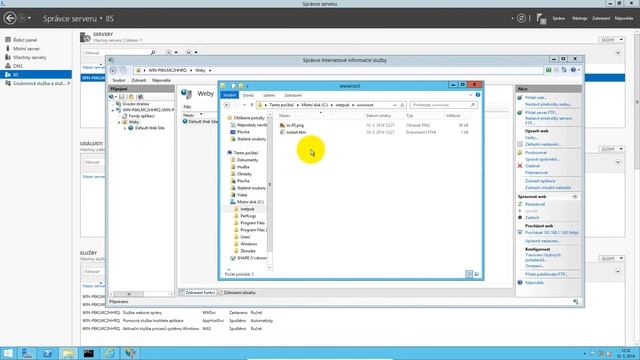Switch Explorer to large icons view in status bar
Viewport: 640px width, 360px height.
(x=476, y=274)
